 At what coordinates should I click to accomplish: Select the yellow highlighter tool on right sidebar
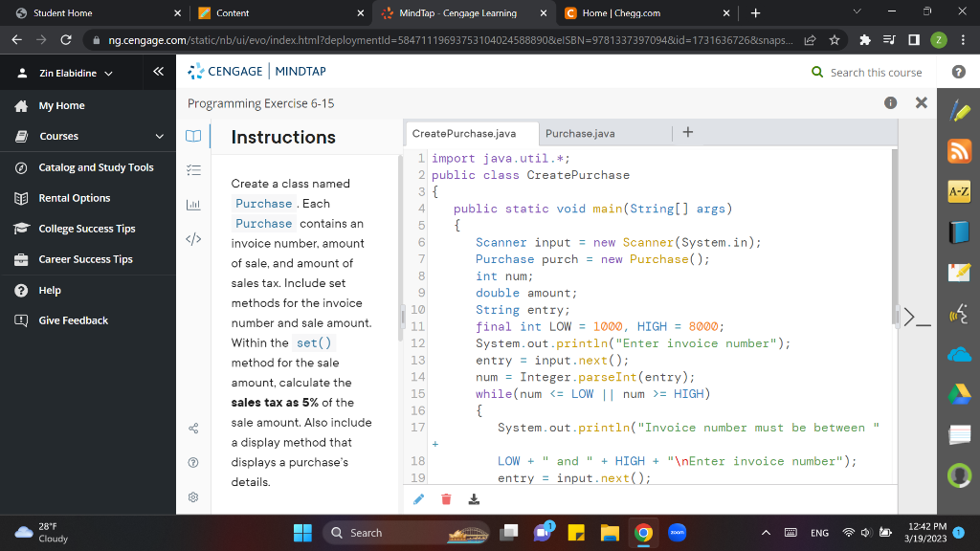tap(960, 110)
